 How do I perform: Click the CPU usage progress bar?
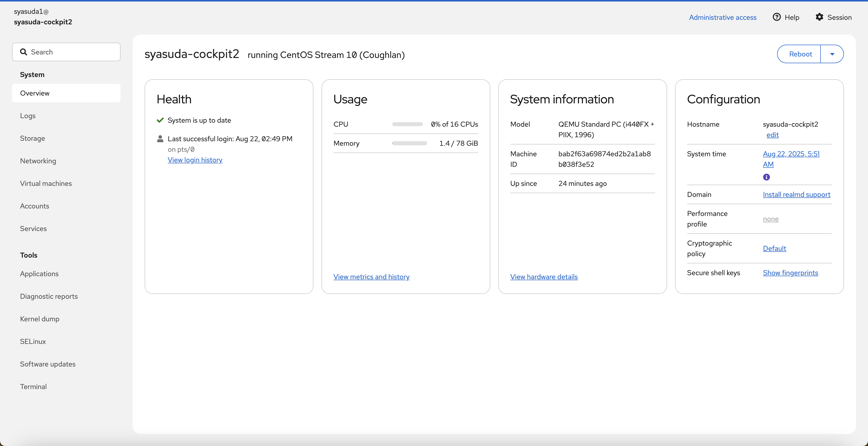point(407,124)
